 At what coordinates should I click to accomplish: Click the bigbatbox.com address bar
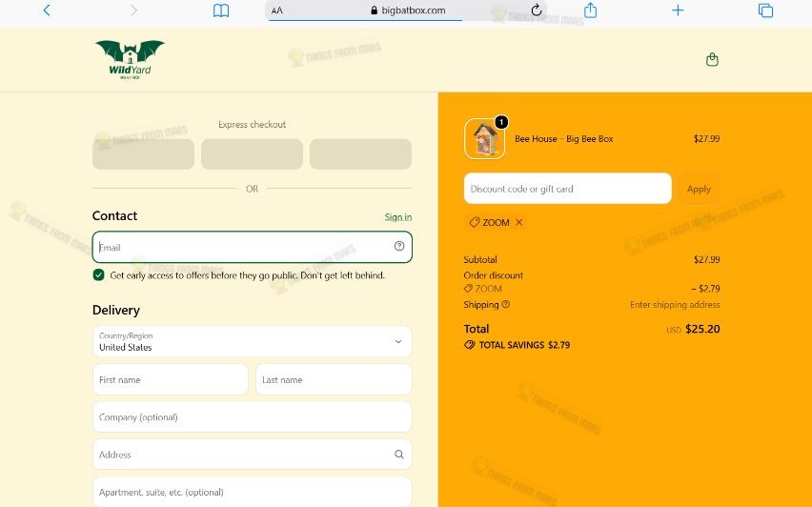coord(407,10)
